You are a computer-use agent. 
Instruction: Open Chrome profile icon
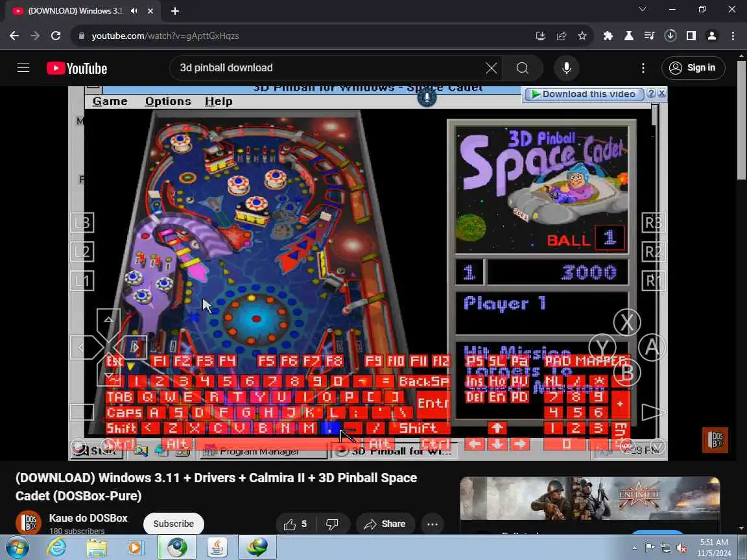[x=712, y=36]
